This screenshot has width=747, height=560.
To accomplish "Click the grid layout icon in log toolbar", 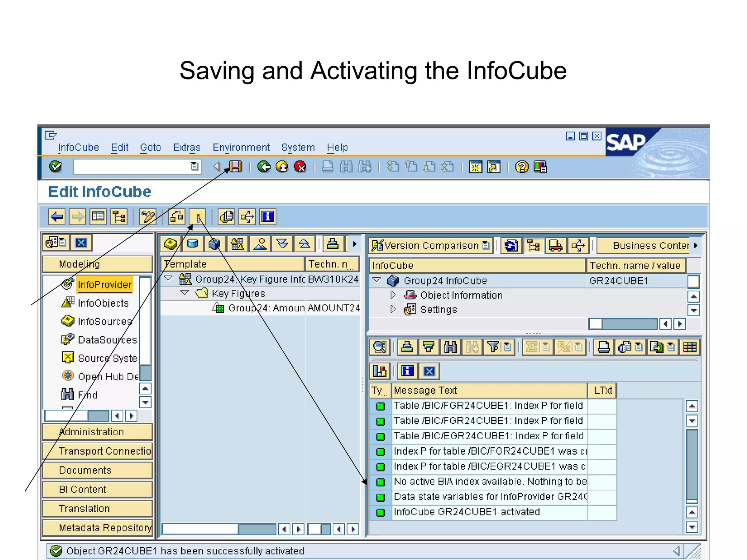I will pyautogui.click(x=690, y=347).
